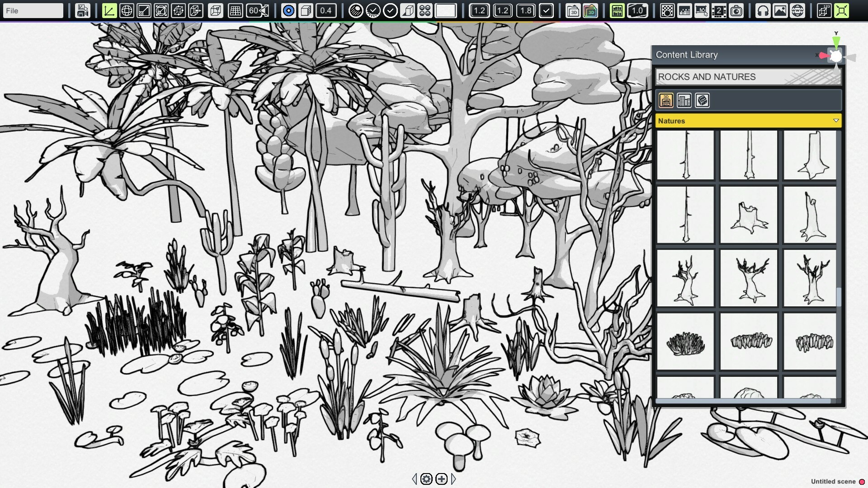The height and width of the screenshot is (488, 868).
Task: Toggle the dotted checkmark circle icon
Action: pos(373,10)
